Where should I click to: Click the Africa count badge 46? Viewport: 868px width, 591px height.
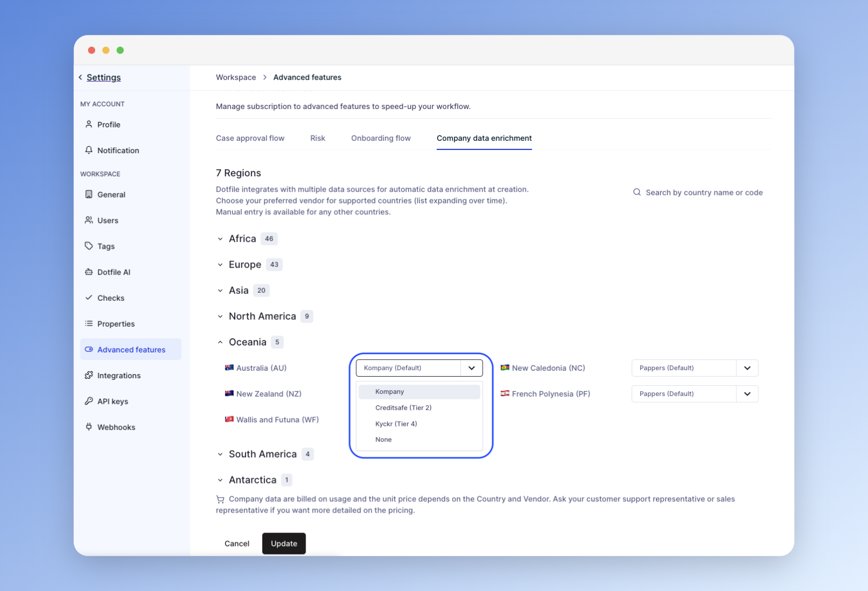pyautogui.click(x=269, y=239)
